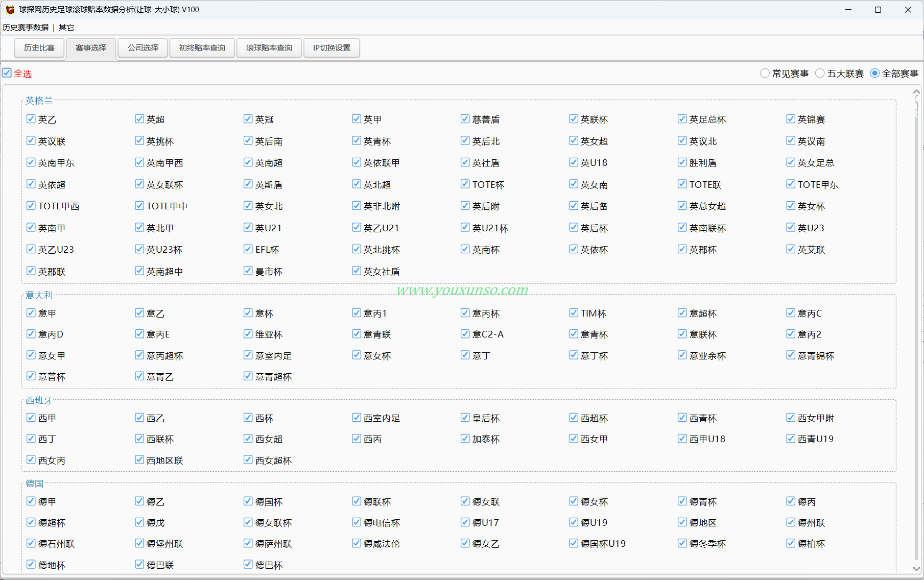This screenshot has width=924, height=580.
Task: Uncheck the 德州联 checkbox
Action: click(x=791, y=522)
